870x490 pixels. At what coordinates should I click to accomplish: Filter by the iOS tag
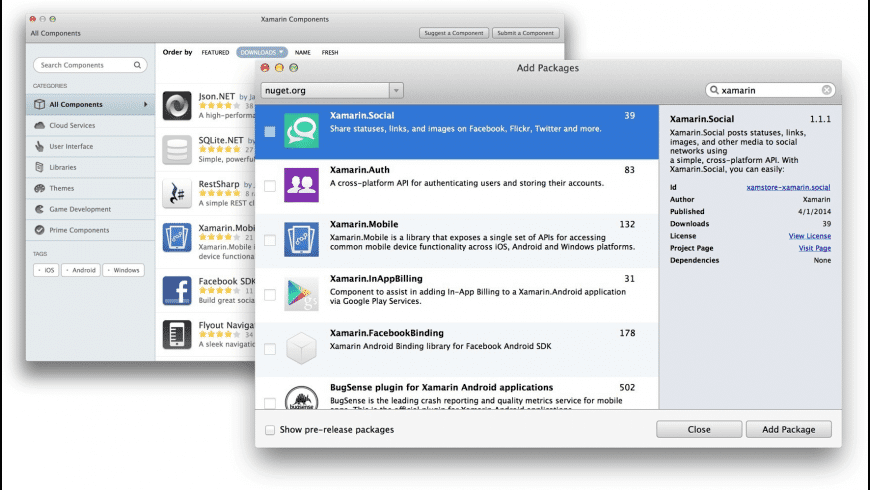(46, 270)
